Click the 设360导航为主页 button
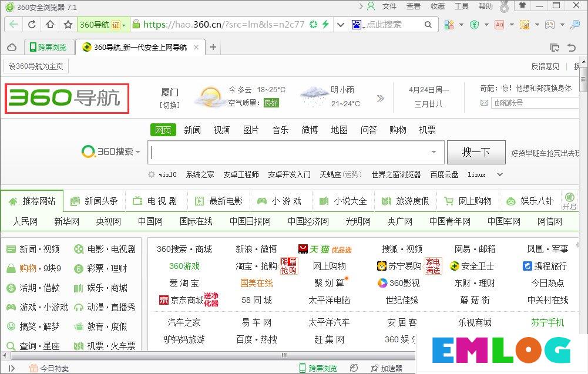 click(36, 66)
